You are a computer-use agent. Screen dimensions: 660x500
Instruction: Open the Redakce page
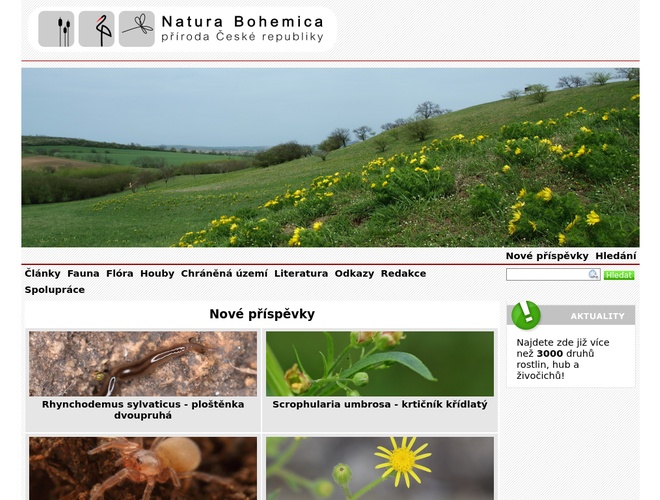[x=403, y=273]
